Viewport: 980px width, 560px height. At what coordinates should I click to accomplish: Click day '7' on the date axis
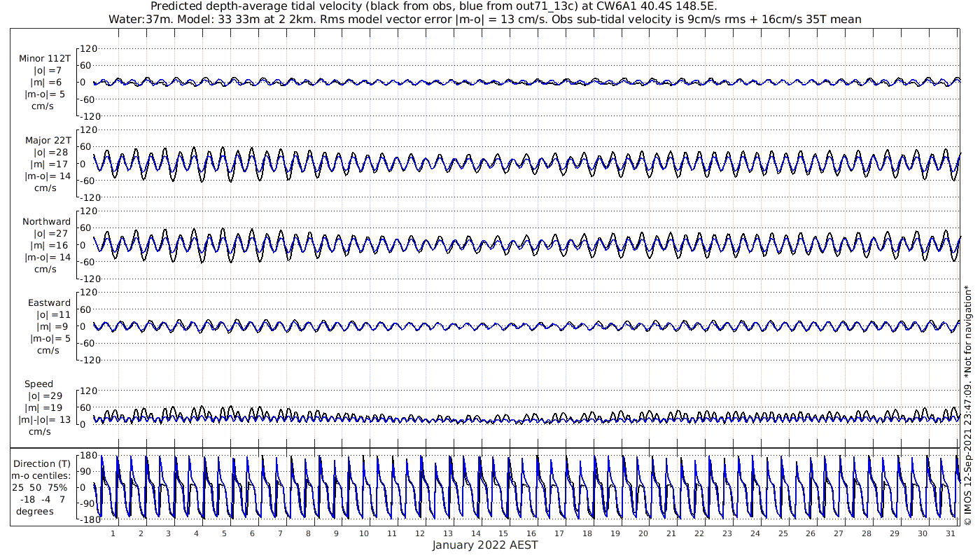click(x=280, y=533)
